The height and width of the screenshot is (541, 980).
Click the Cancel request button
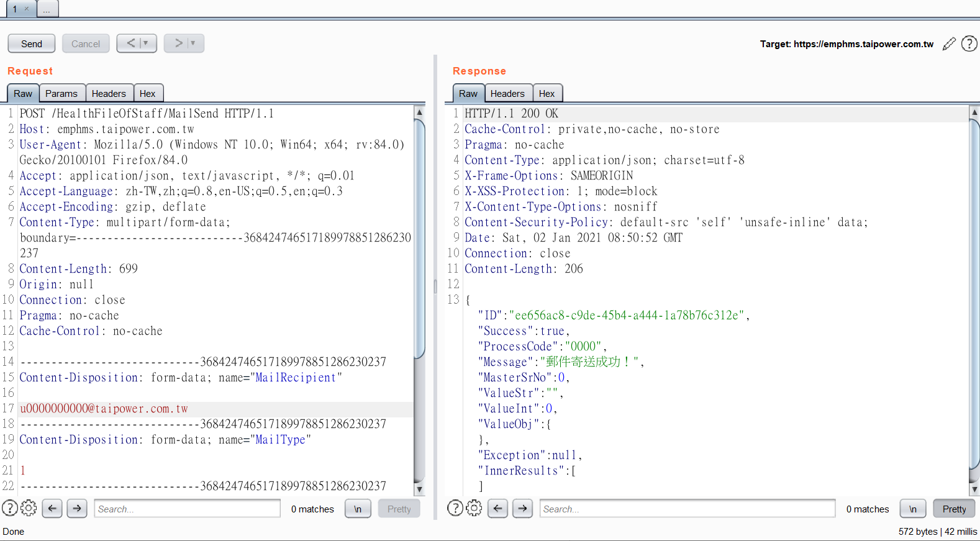(86, 43)
